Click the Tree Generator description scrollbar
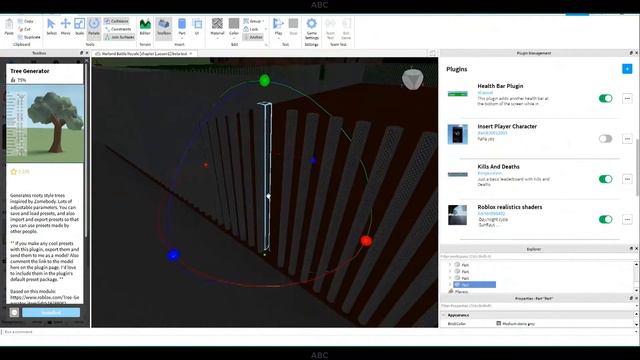The width and height of the screenshot is (640, 360). [x=87, y=150]
